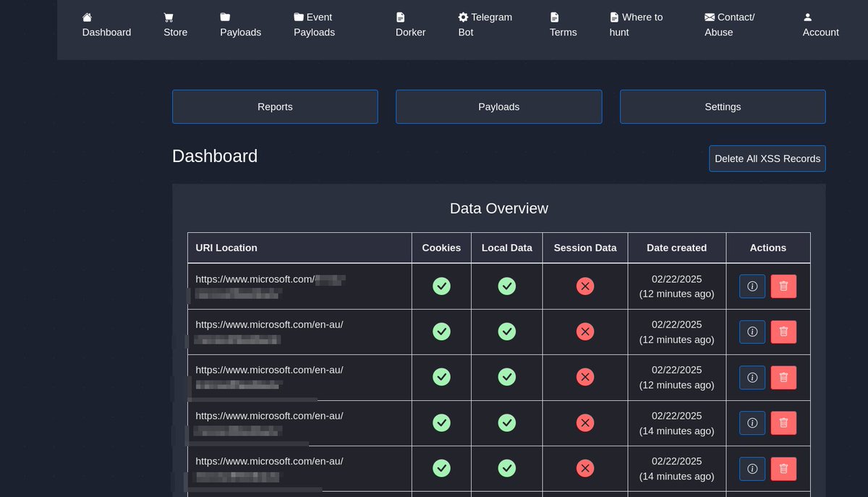
Task: Click the red Session Data X in second row
Action: [x=585, y=332]
